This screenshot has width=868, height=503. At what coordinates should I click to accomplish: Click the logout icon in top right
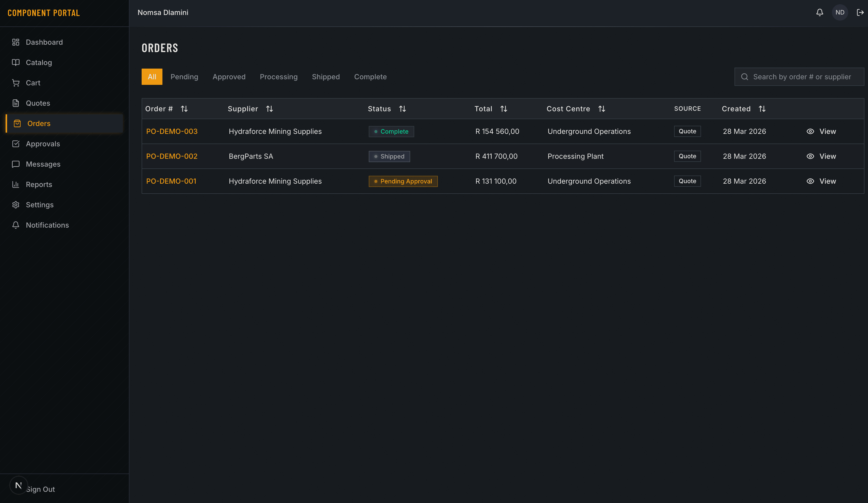click(x=860, y=12)
